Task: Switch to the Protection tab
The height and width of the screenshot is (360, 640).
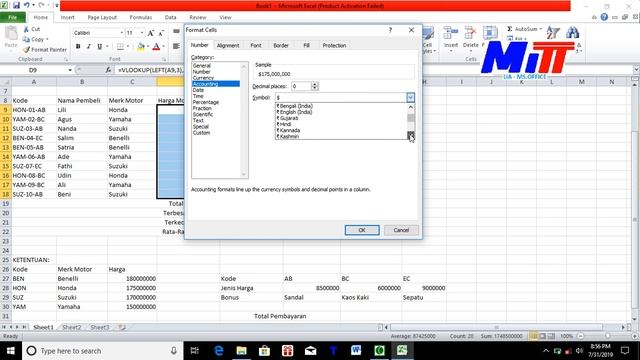Action: pyautogui.click(x=334, y=45)
